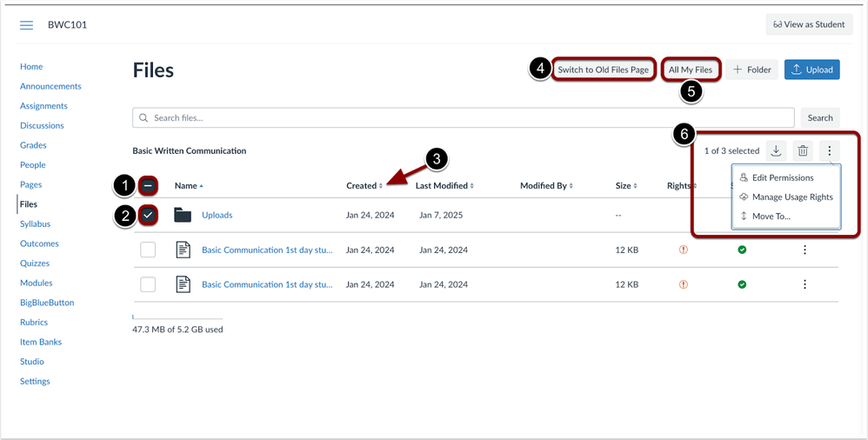Check the first Basic Communication file checkbox
This screenshot has height=440, width=868.
pyautogui.click(x=148, y=250)
